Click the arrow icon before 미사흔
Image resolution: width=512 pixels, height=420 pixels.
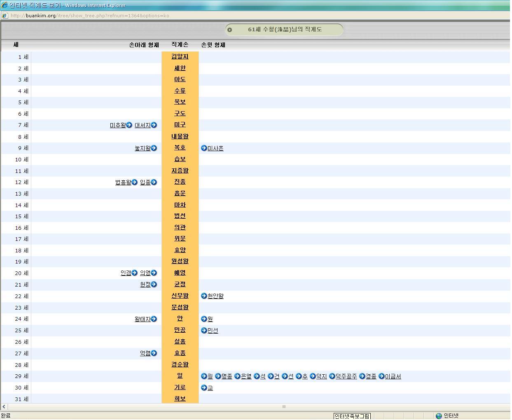[204, 148]
